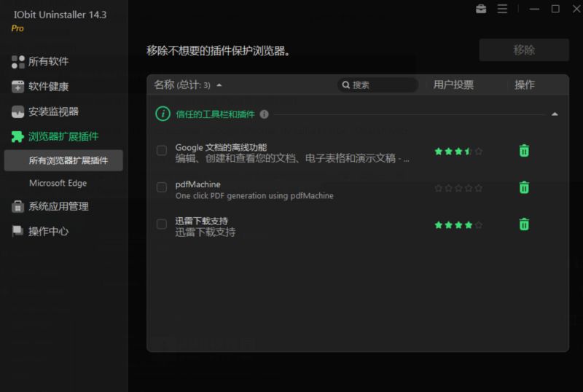Click the 搜索 search field
Viewport: 583px width, 392px height.
pyautogui.click(x=377, y=85)
